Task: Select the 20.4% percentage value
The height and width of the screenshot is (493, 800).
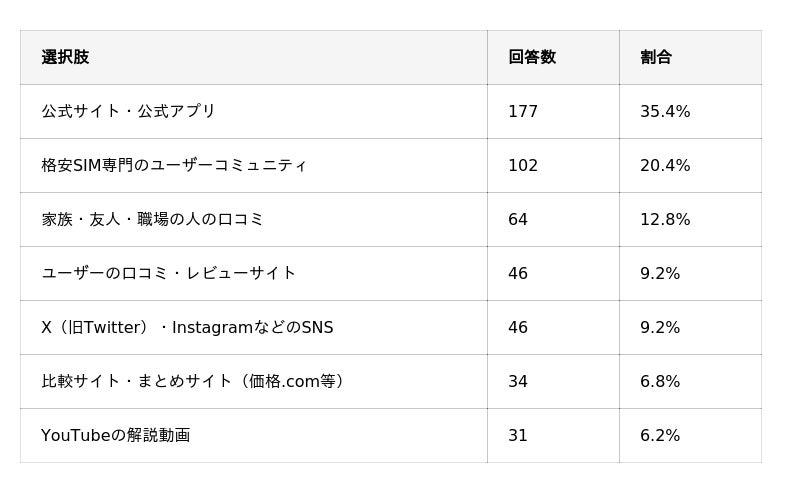Action: coord(665,166)
